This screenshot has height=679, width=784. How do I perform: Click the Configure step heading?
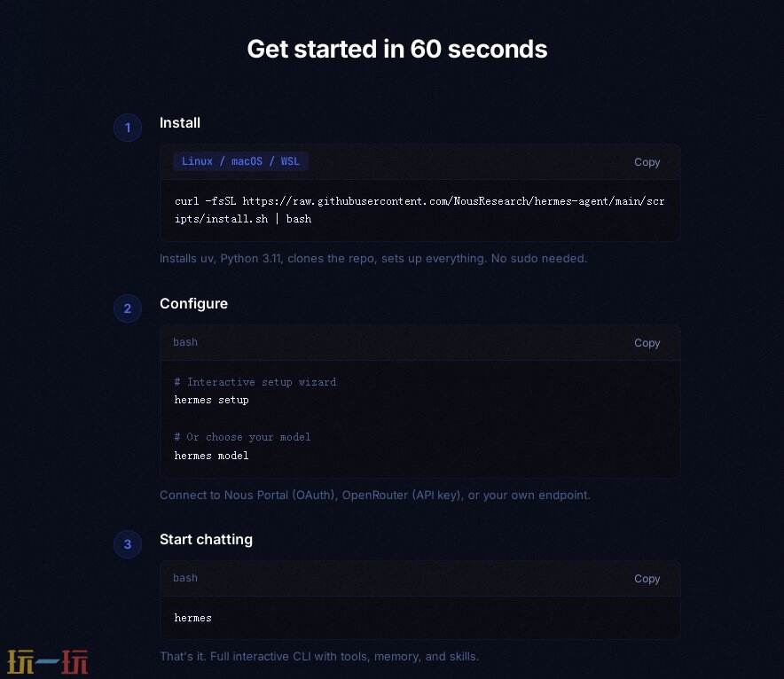193,304
